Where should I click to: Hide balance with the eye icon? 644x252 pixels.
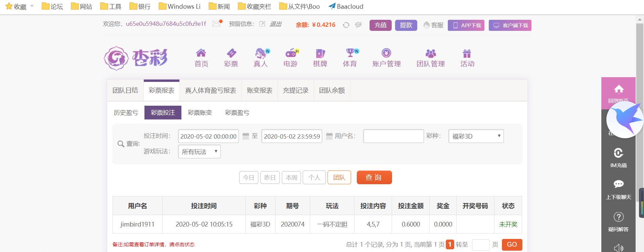click(358, 25)
